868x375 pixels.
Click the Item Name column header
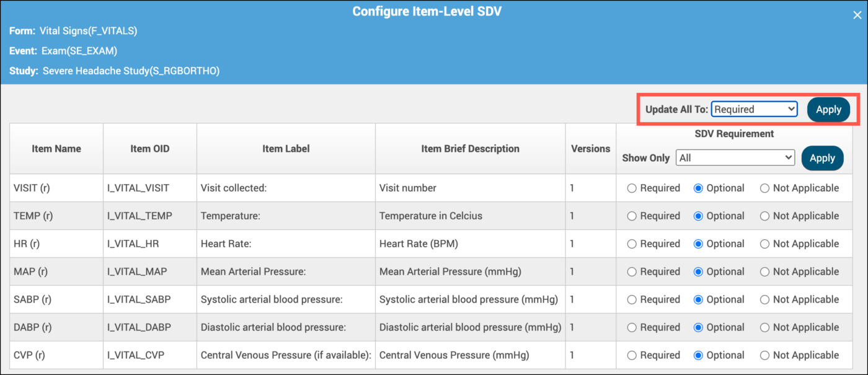[x=56, y=148]
